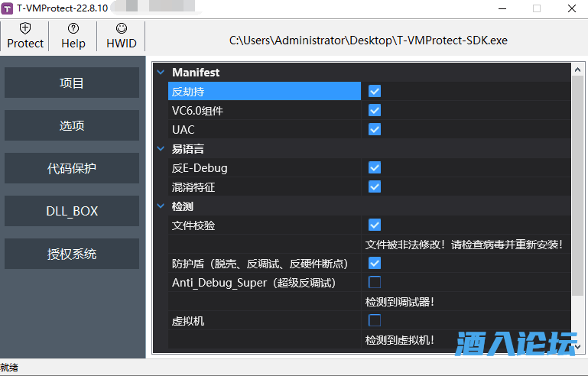588x376 pixels.
Task: Open the 项目 tab in sidebar
Action: click(72, 83)
